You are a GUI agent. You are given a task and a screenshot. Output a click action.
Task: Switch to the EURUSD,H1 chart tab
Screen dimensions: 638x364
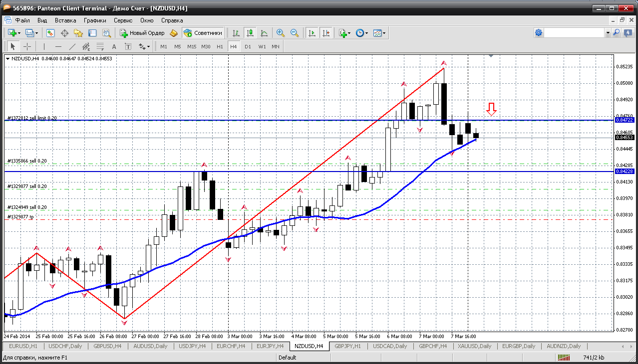pos(23,346)
